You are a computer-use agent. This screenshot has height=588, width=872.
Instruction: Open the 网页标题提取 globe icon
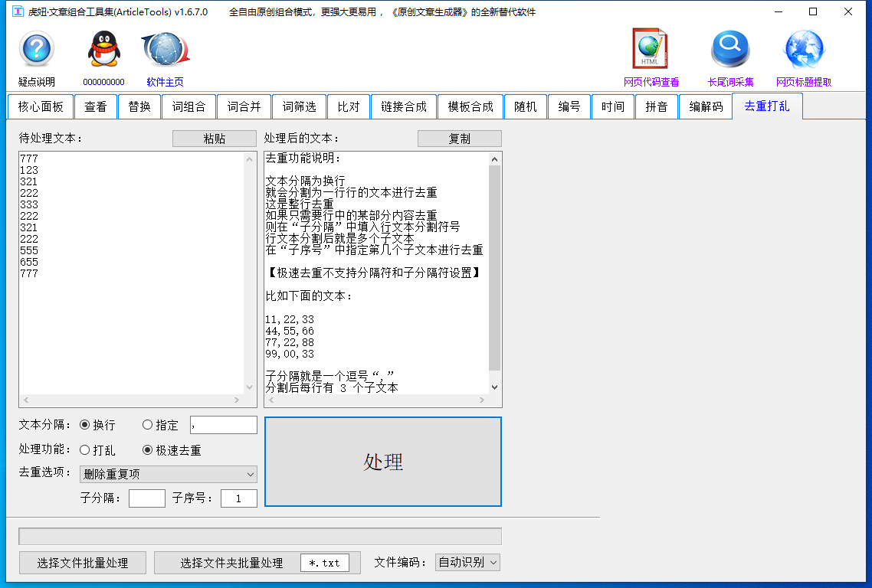(804, 49)
